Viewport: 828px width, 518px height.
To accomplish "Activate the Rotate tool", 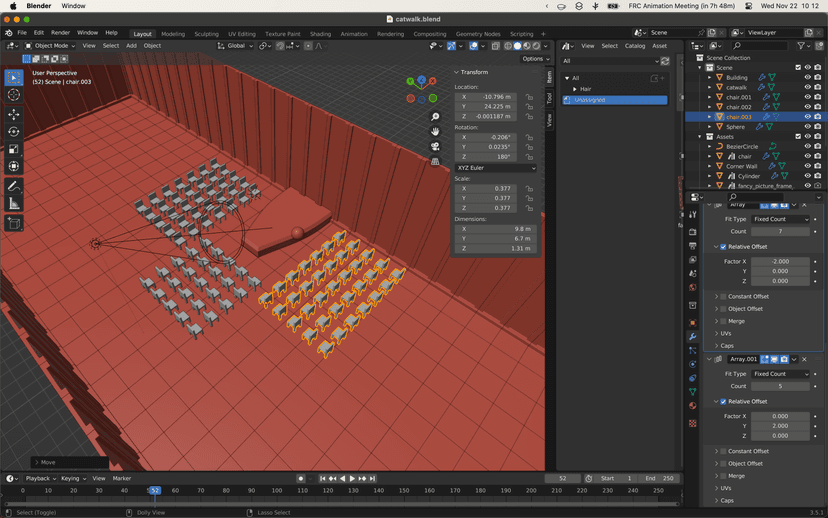I will pos(14,131).
